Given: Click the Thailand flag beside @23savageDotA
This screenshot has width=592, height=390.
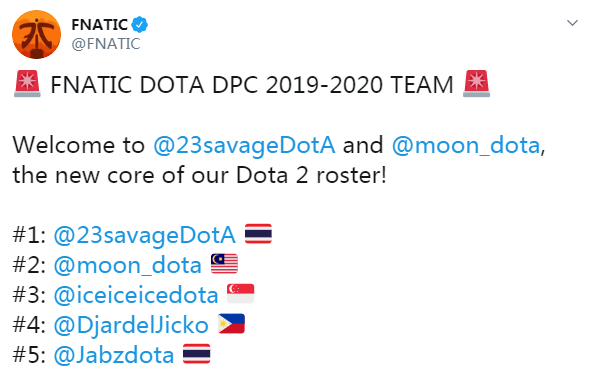Looking at the screenshot, I should [x=258, y=234].
